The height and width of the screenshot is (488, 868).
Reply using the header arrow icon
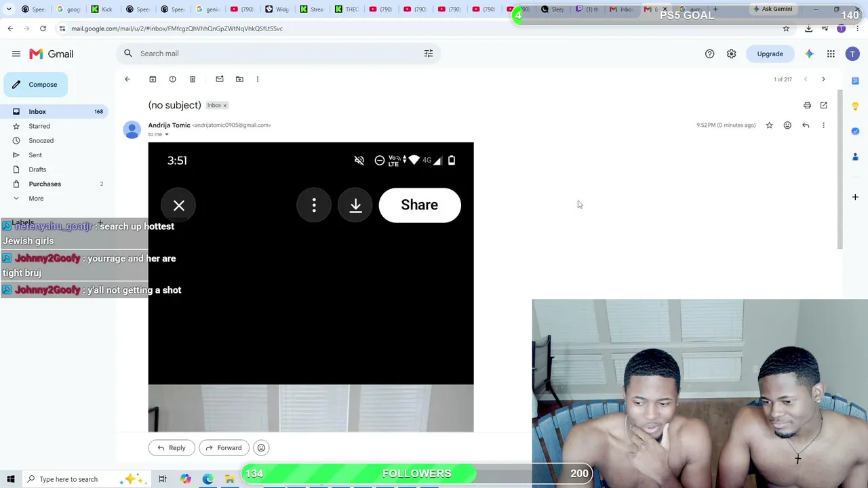(806, 125)
